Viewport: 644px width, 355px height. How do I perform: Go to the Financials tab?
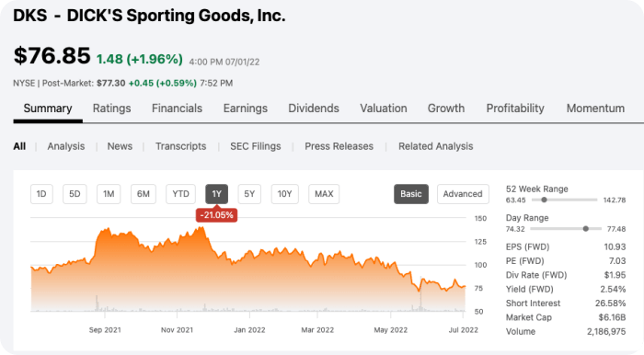177,109
